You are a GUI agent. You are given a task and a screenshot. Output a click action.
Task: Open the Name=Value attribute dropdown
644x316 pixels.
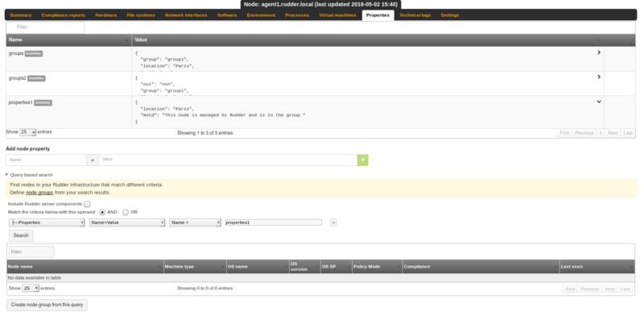click(127, 222)
